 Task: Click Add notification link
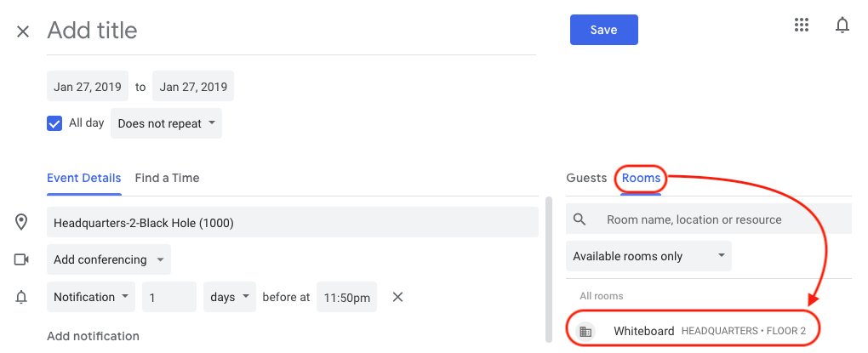[93, 336]
